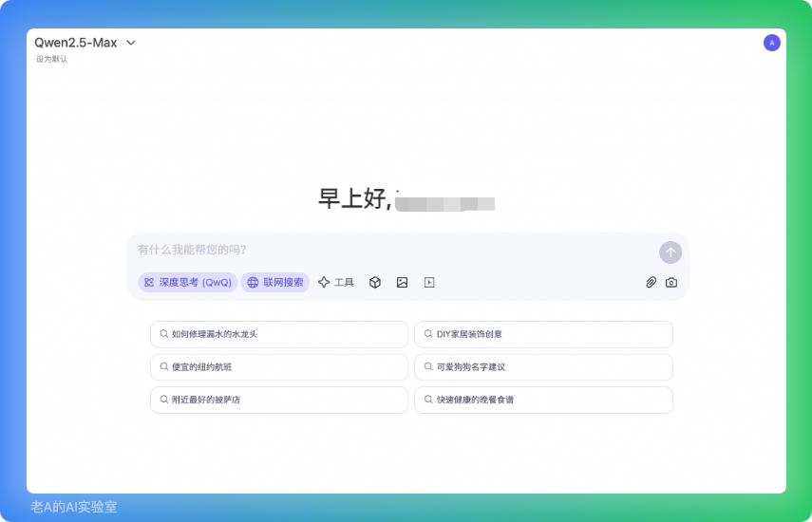Select suggestion 附近最好的披萨店
Image resolution: width=812 pixels, height=522 pixels.
(279, 400)
